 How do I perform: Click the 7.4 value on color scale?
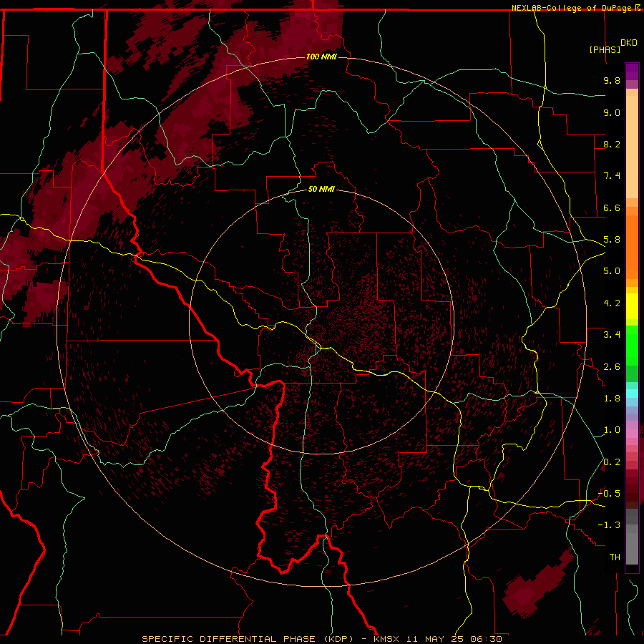tap(612, 176)
